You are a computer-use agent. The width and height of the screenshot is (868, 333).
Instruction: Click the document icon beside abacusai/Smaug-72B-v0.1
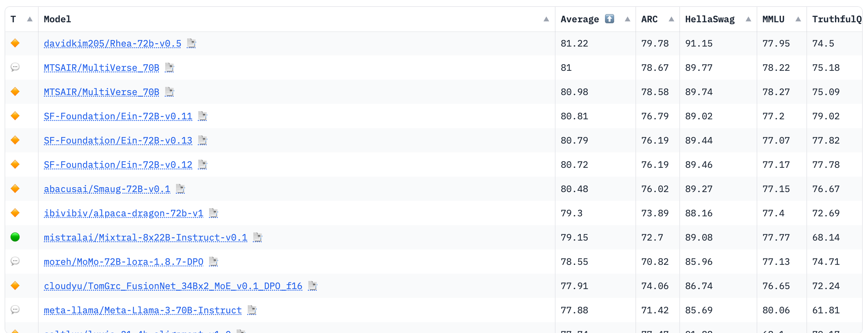[180, 189]
